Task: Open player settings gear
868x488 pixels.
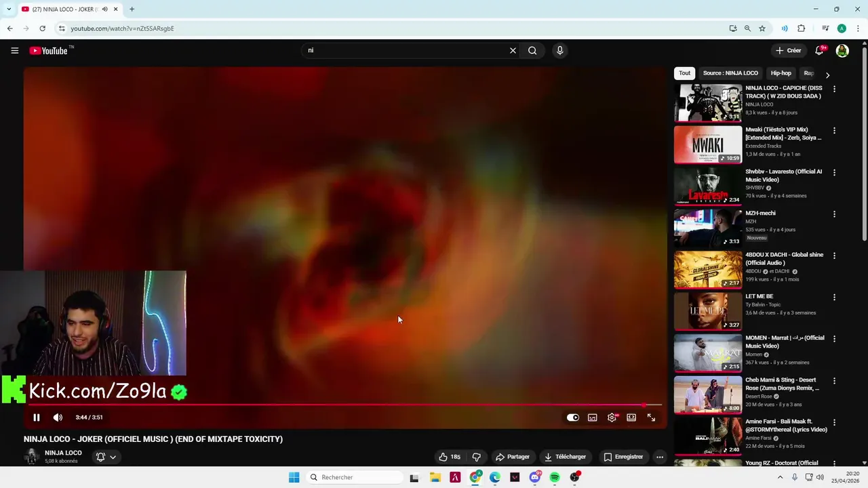Action: click(612, 418)
